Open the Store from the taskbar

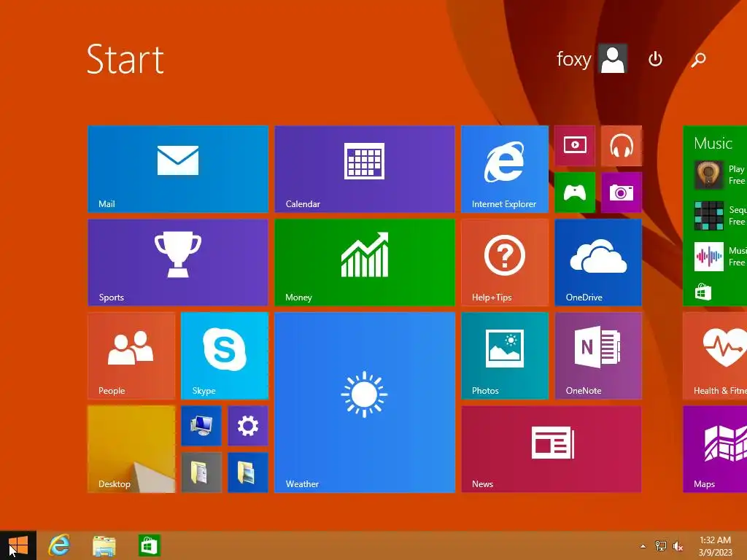[x=149, y=545]
